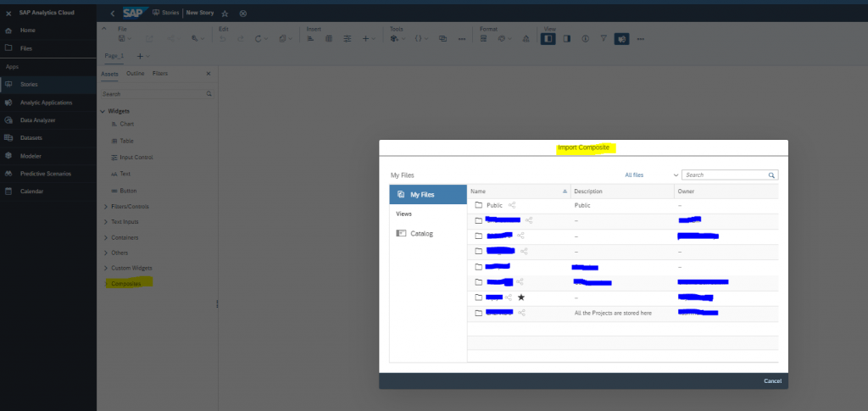Expand the Text Inputs section

[106, 222]
